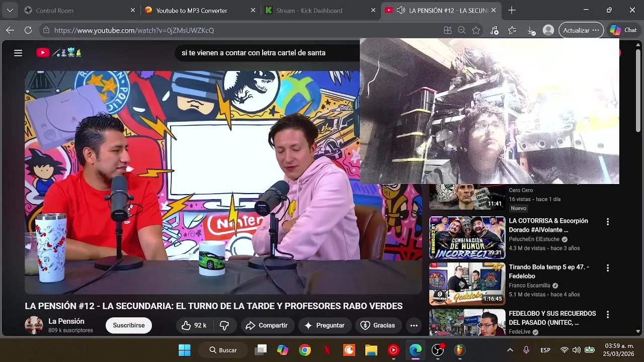The image size is (644, 362).
Task: Open options menu for FEDELOBO video
Action: (607, 314)
